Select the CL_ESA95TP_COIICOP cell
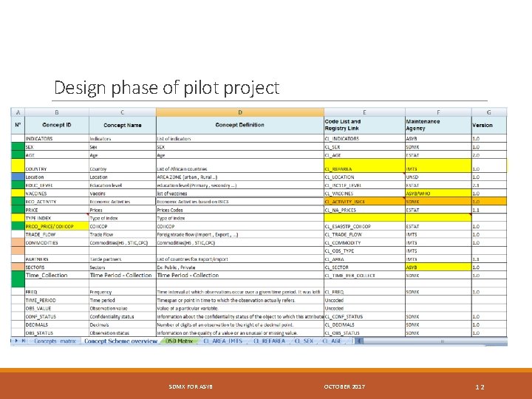The width and height of the screenshot is (532, 399). coord(364,226)
